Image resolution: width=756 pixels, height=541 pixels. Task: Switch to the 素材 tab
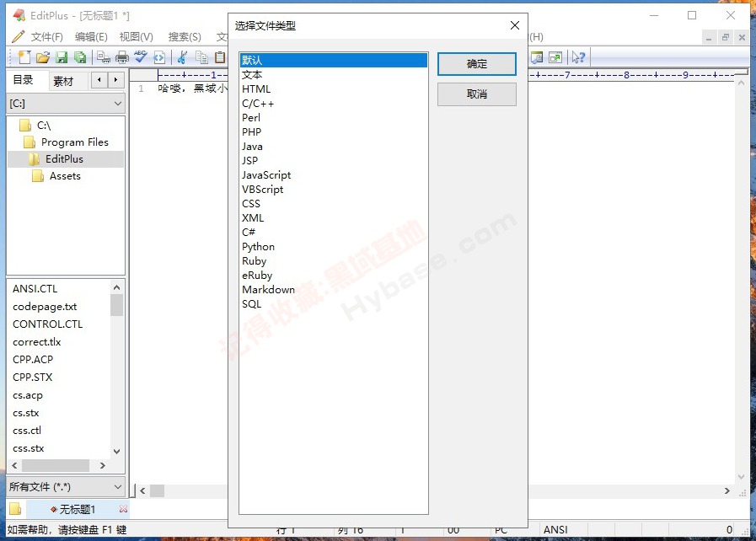(63, 81)
